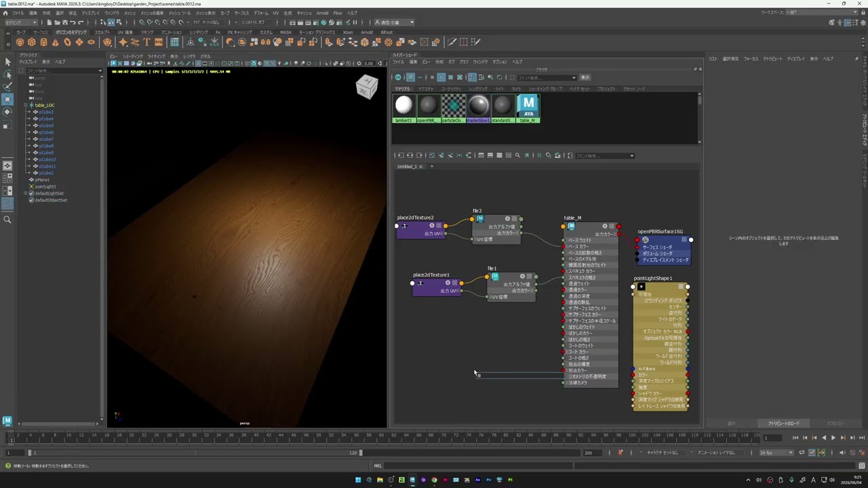Image resolution: width=868 pixels, height=488 pixels.
Task: Switch to the Bifrost shelf tab
Action: click(387, 32)
